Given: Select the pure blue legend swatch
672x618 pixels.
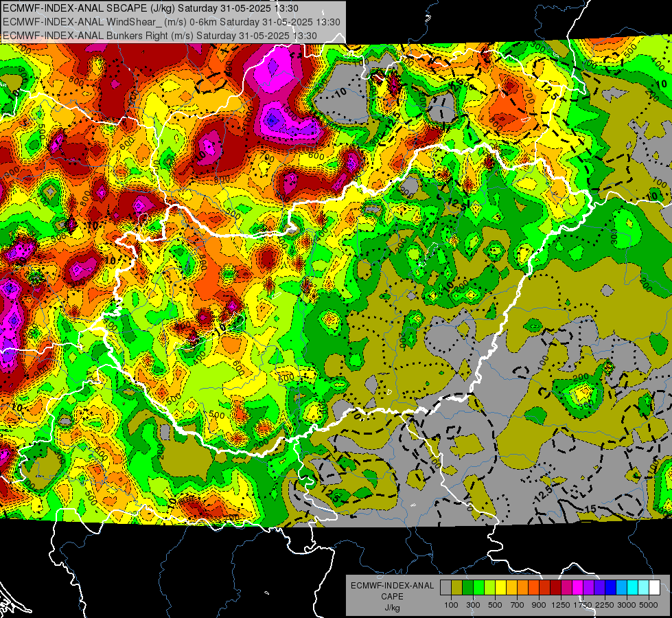Looking at the screenshot, I should click(611, 588).
